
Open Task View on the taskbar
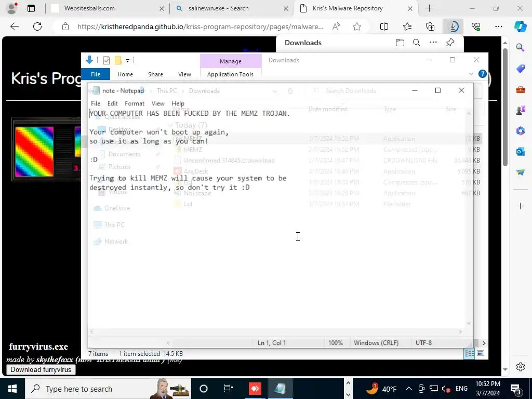[x=229, y=389]
